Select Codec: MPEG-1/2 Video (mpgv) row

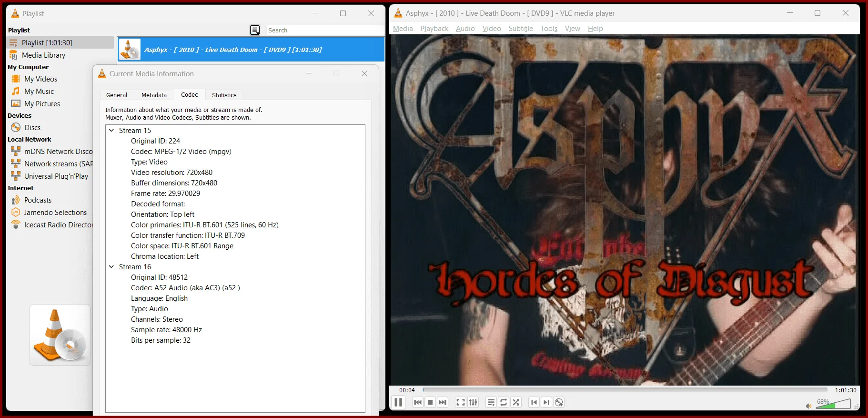coord(181,152)
